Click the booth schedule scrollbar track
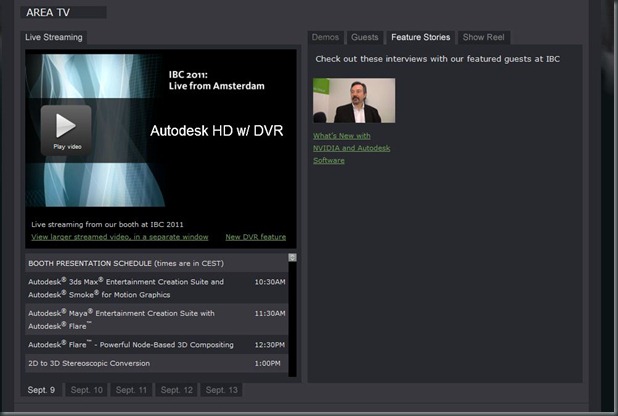618x416 pixels. click(292, 319)
